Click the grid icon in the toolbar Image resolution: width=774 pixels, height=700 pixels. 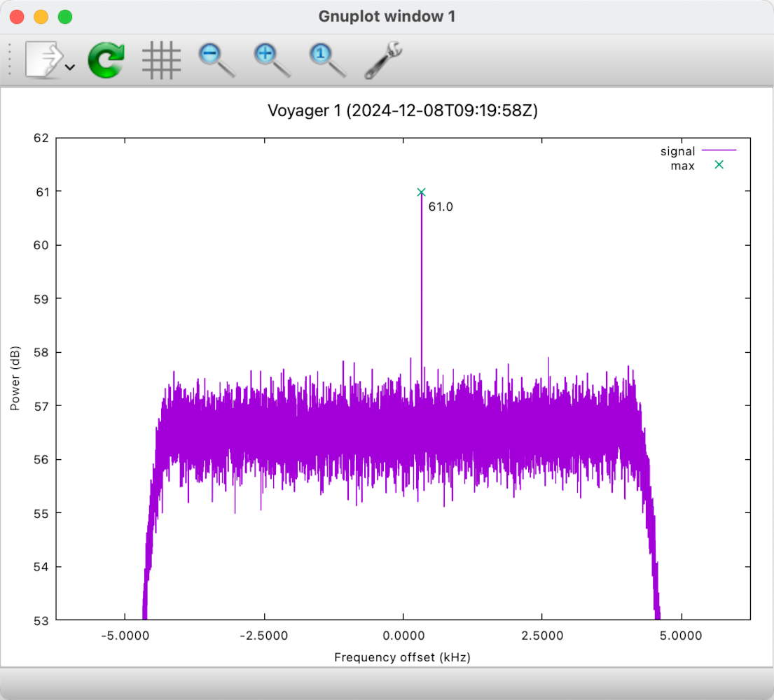tap(161, 60)
